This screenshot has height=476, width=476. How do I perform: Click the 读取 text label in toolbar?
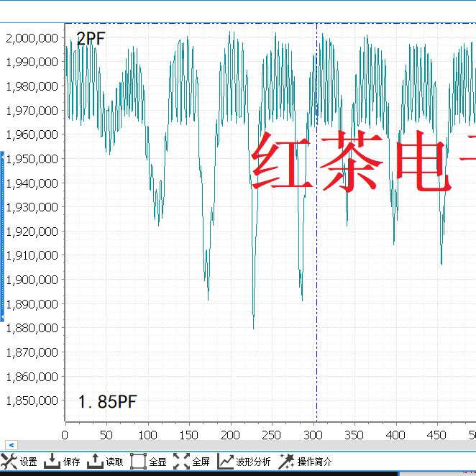pyautogui.click(x=115, y=462)
